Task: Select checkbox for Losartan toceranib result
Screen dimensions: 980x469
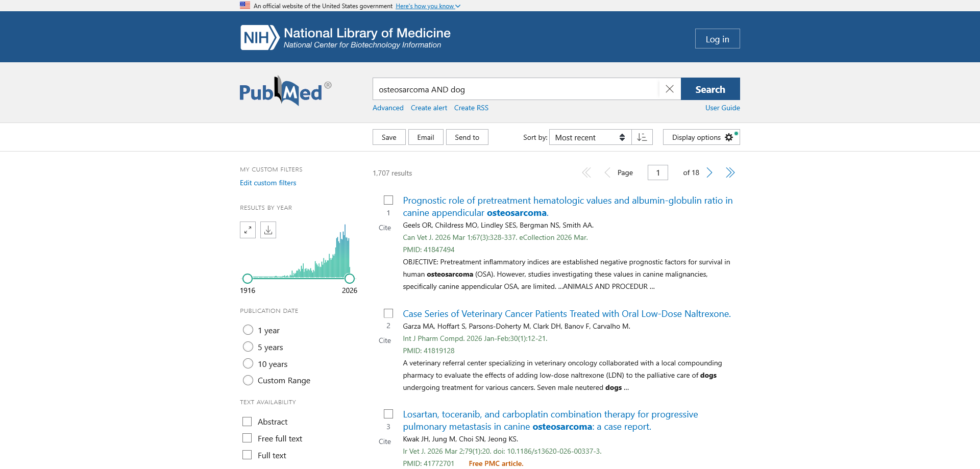Action: point(388,414)
